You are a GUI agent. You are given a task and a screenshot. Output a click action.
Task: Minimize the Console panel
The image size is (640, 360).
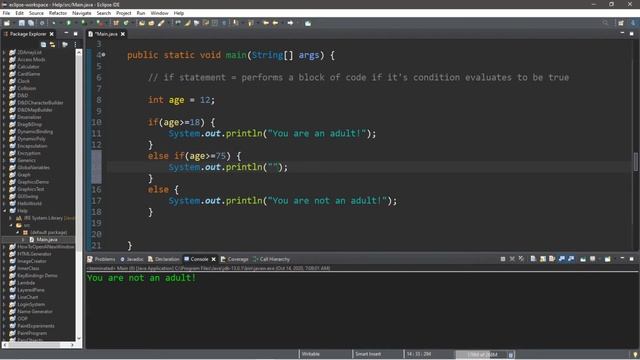click(622, 259)
